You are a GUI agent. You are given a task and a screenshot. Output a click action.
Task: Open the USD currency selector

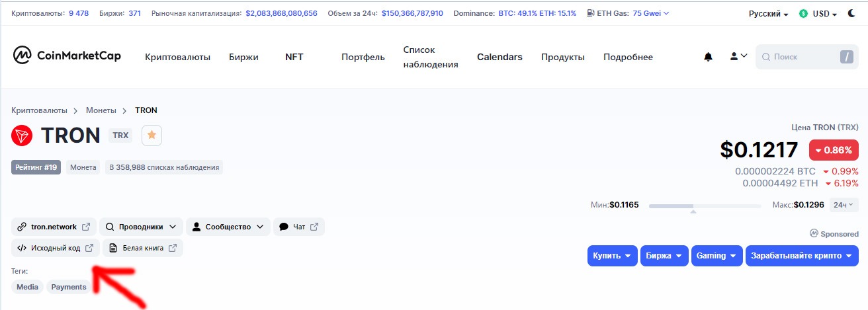(x=825, y=14)
